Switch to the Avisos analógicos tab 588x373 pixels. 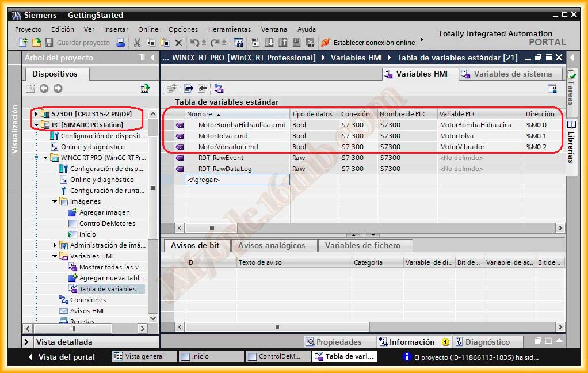(272, 246)
